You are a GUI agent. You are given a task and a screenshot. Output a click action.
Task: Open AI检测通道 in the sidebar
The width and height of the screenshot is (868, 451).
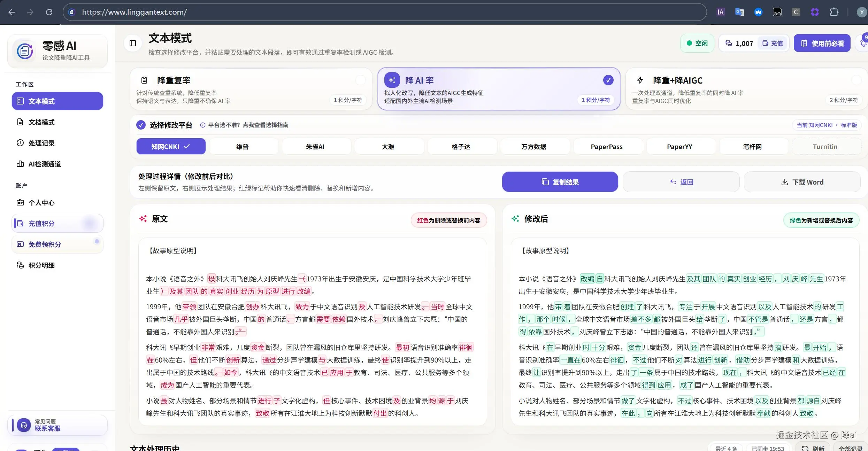(x=57, y=164)
